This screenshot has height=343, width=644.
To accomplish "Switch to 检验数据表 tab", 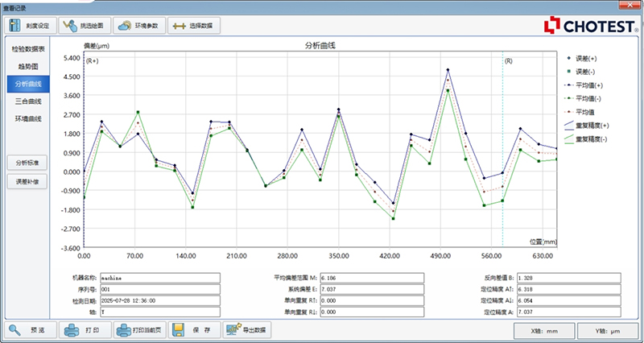I will [x=28, y=48].
